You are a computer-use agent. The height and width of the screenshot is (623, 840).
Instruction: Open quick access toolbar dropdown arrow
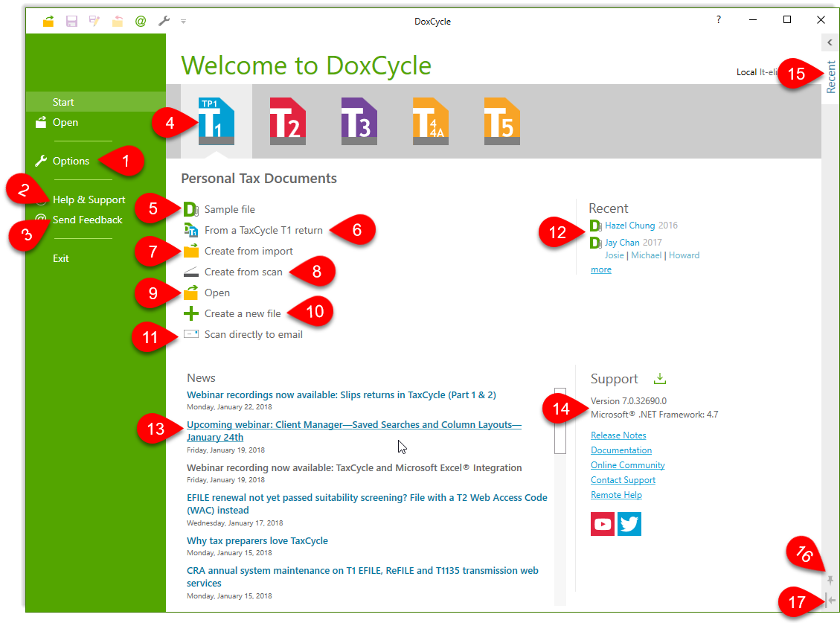(183, 22)
